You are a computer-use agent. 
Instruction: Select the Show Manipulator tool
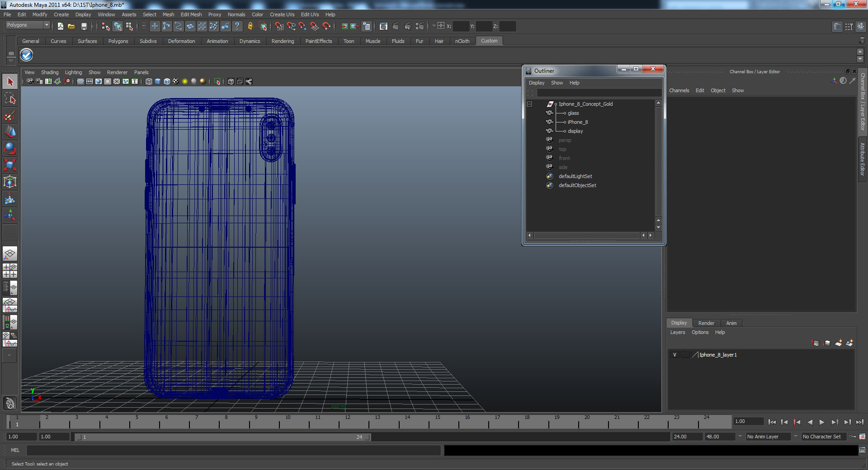click(10, 215)
